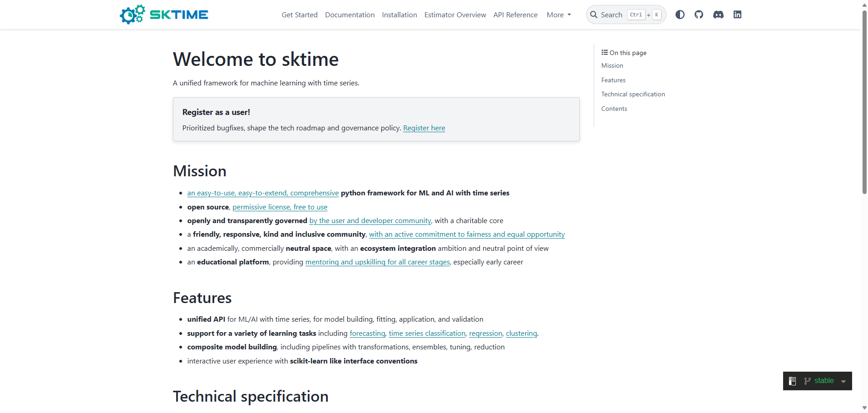Open the clustering link

coord(521,333)
